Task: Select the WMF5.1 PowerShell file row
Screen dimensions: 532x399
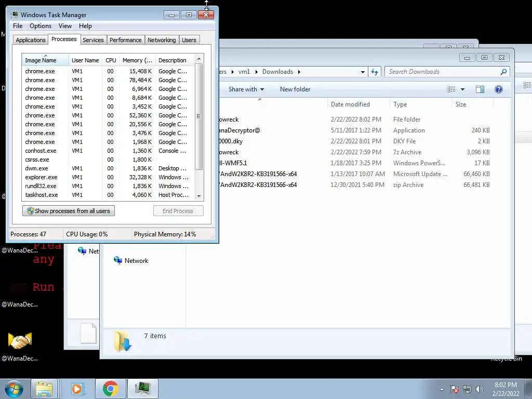Action: point(354,163)
